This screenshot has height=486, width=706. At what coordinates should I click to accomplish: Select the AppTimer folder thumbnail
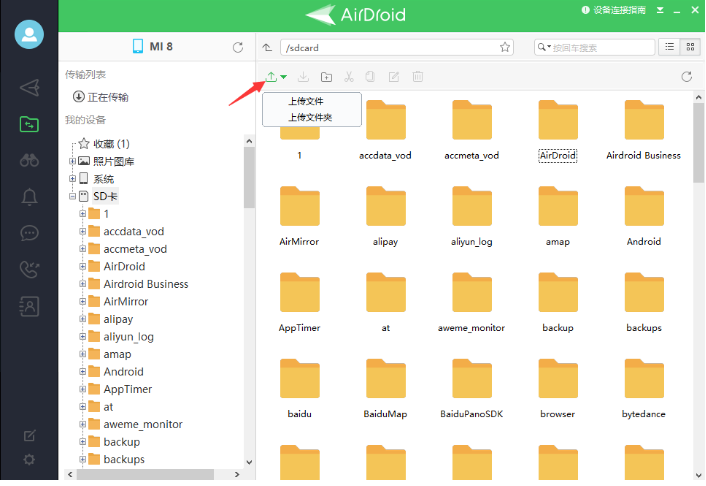[x=299, y=303]
